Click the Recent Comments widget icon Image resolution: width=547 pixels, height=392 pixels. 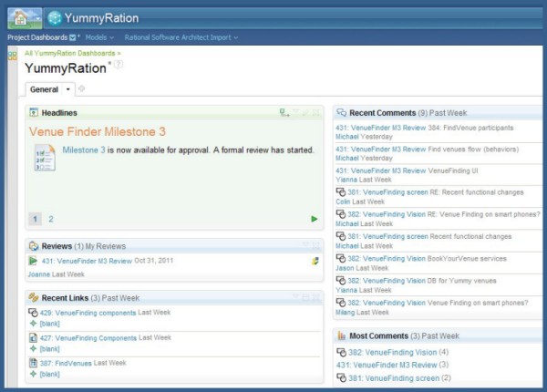pyautogui.click(x=341, y=113)
